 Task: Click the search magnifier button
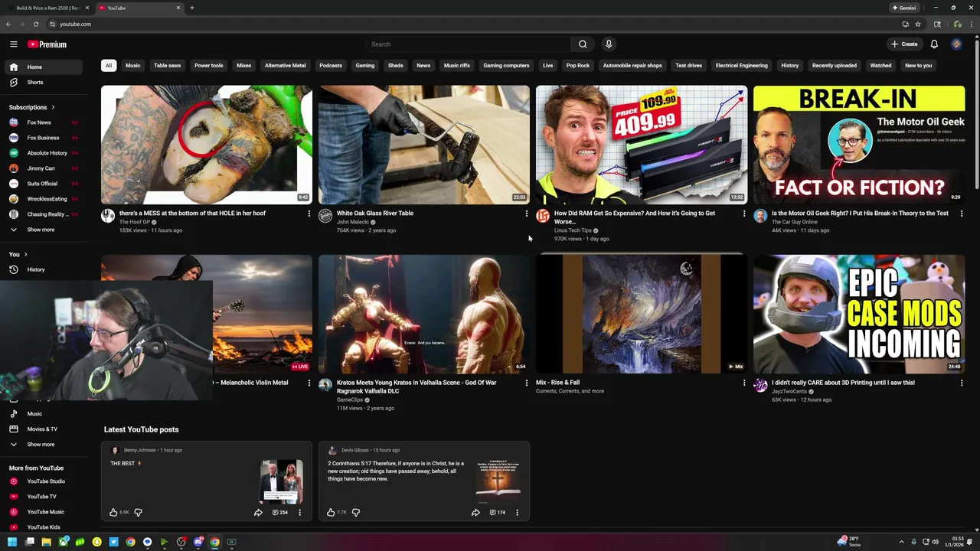[583, 44]
